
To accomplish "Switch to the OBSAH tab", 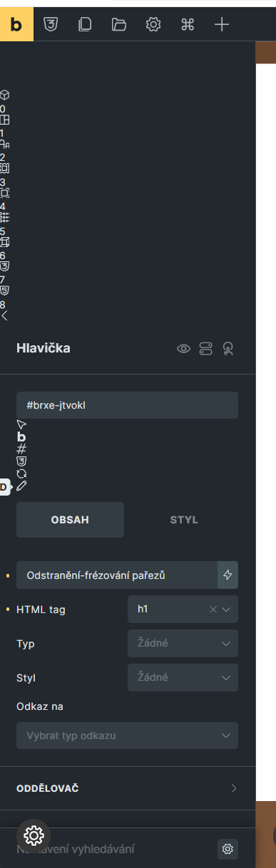I will pyautogui.click(x=70, y=520).
